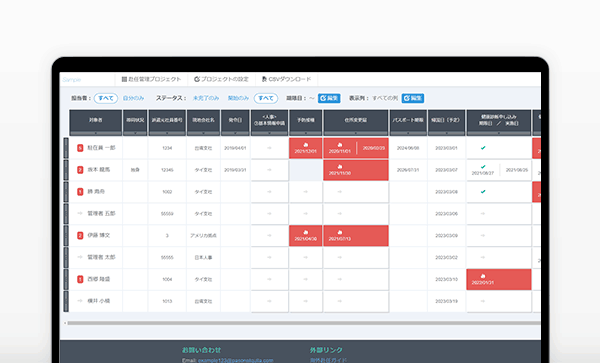
Task: Open filter arrow under 予防接種 header
Action: [306, 133]
